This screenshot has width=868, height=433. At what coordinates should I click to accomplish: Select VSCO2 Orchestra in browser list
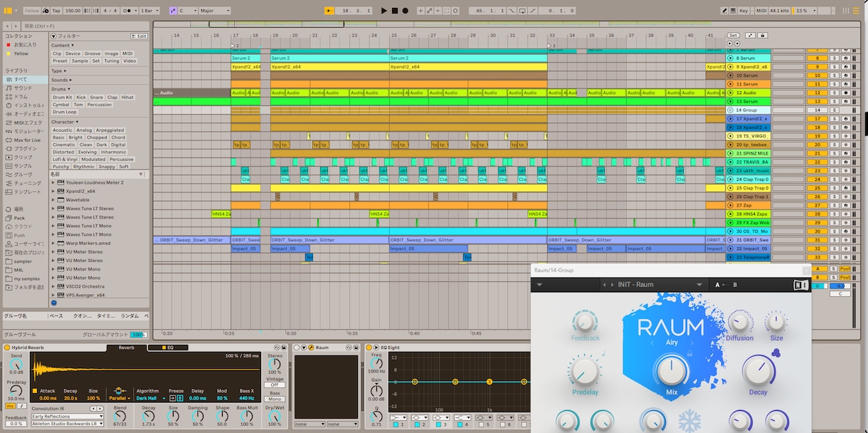85,286
